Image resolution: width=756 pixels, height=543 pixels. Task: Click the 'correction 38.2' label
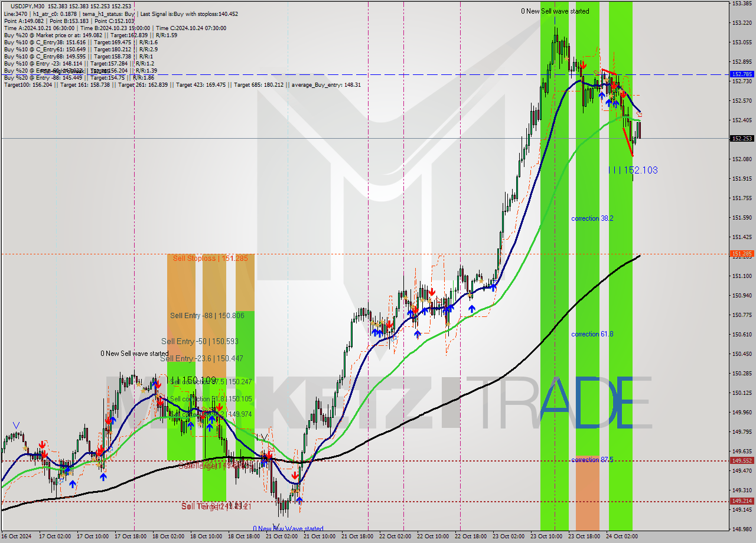pyautogui.click(x=592, y=218)
